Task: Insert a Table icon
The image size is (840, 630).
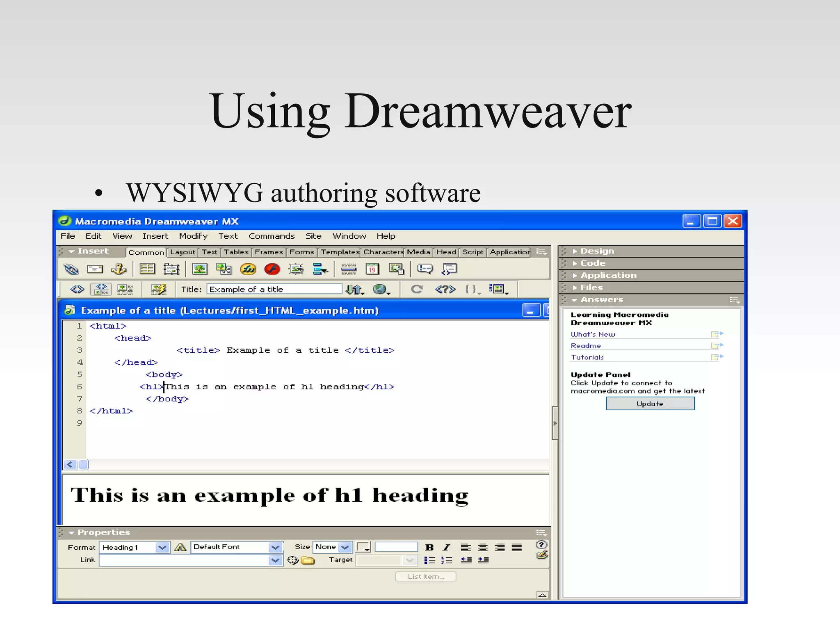Action: [x=147, y=269]
